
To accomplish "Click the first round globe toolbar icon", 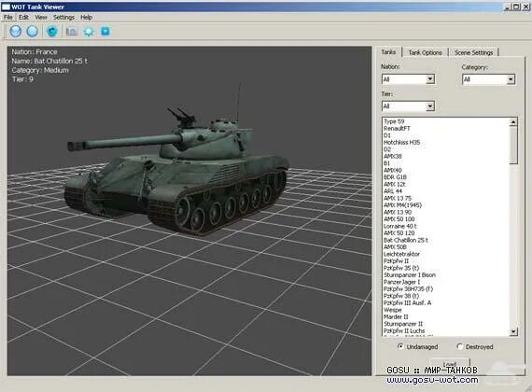I will pyautogui.click(x=16, y=31).
